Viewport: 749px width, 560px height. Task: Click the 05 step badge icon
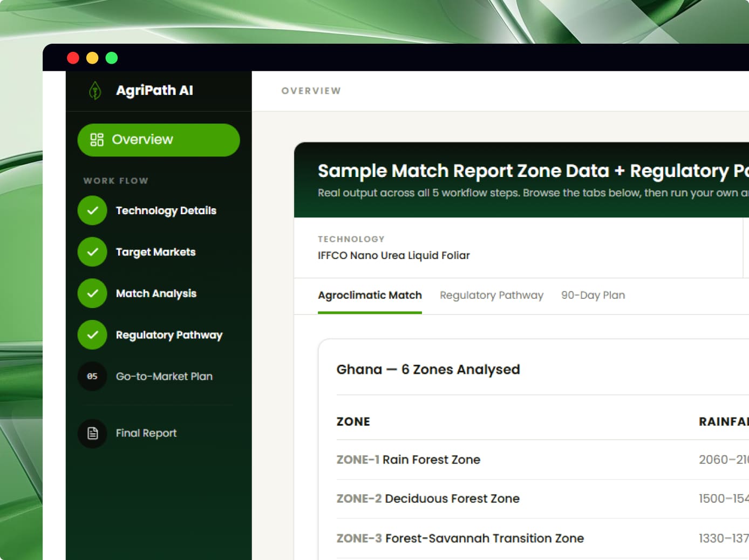[x=92, y=376]
